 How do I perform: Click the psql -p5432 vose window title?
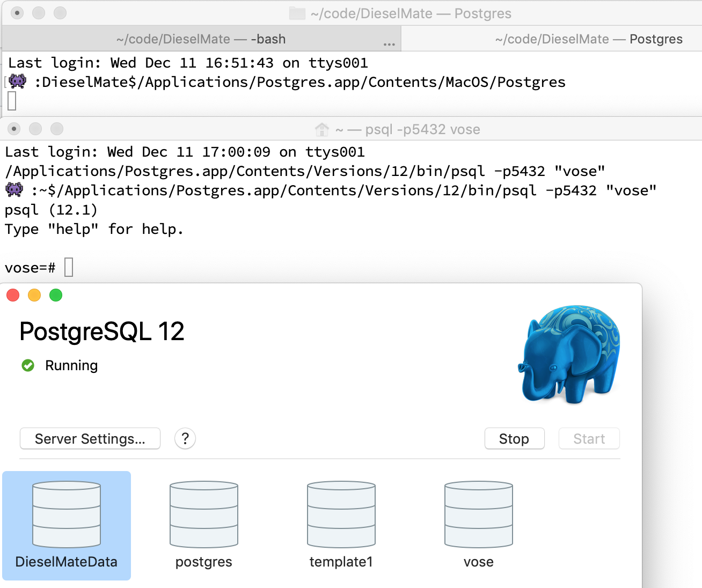(408, 129)
